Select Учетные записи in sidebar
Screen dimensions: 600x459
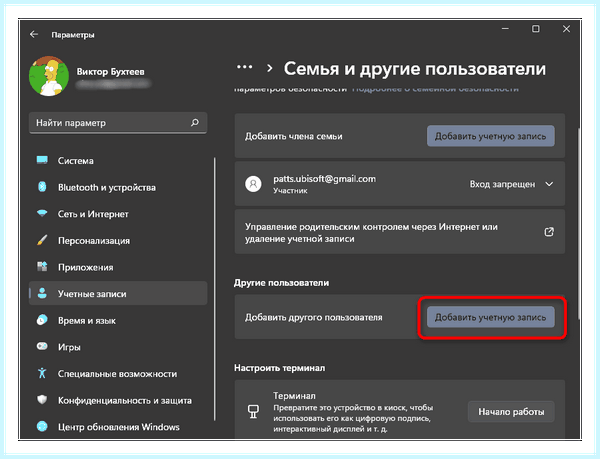click(x=118, y=293)
